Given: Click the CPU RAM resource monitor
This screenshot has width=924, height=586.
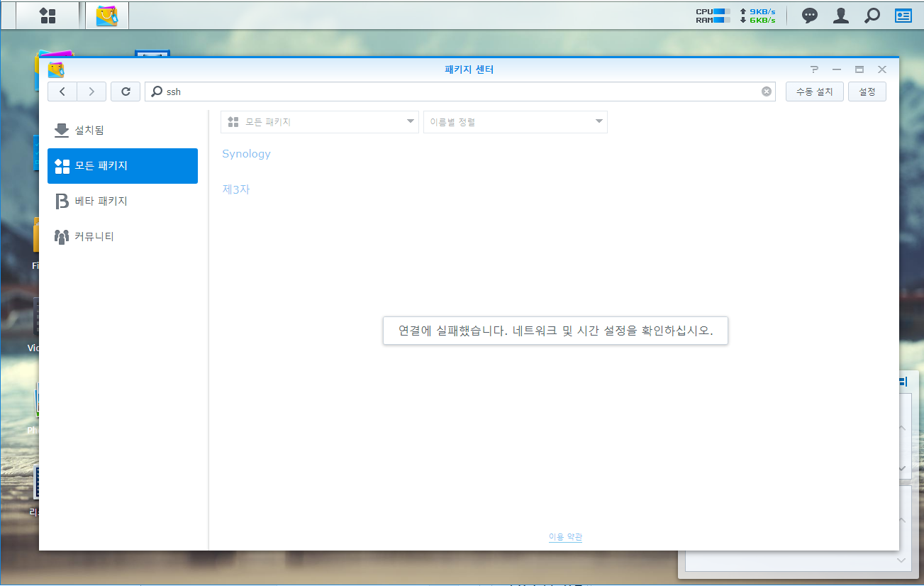Looking at the screenshot, I should 713,16.
